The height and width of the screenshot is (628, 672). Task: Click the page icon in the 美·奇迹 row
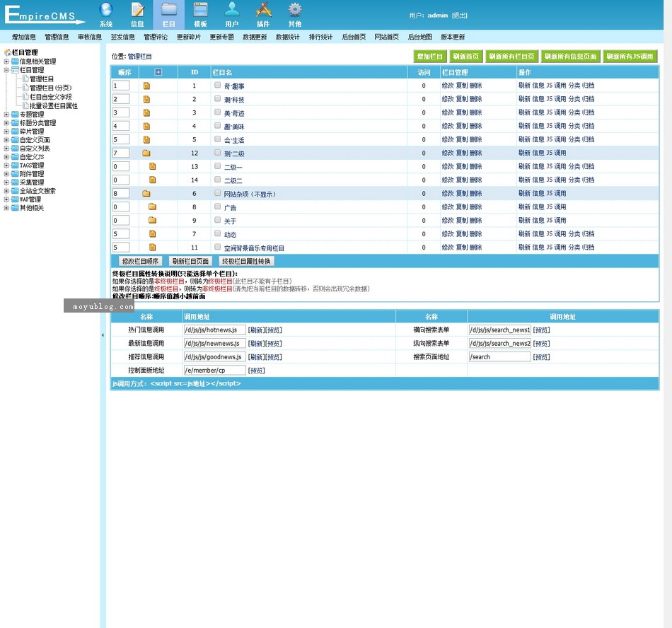tap(146, 112)
